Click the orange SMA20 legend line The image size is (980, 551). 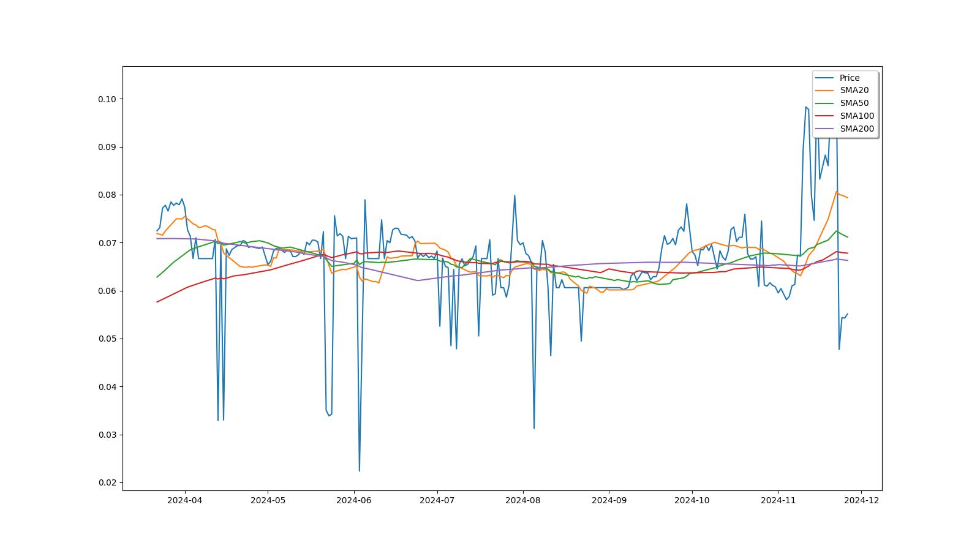point(825,91)
